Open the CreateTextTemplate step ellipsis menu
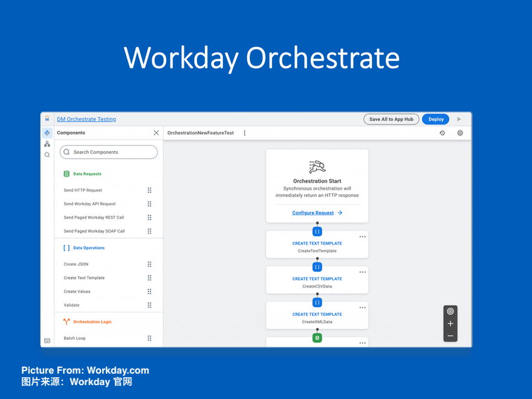Image resolution: width=532 pixels, height=399 pixels. click(x=362, y=236)
